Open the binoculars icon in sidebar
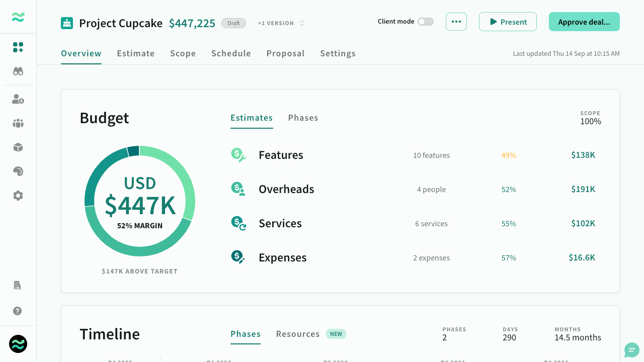644x362 pixels. point(18,71)
